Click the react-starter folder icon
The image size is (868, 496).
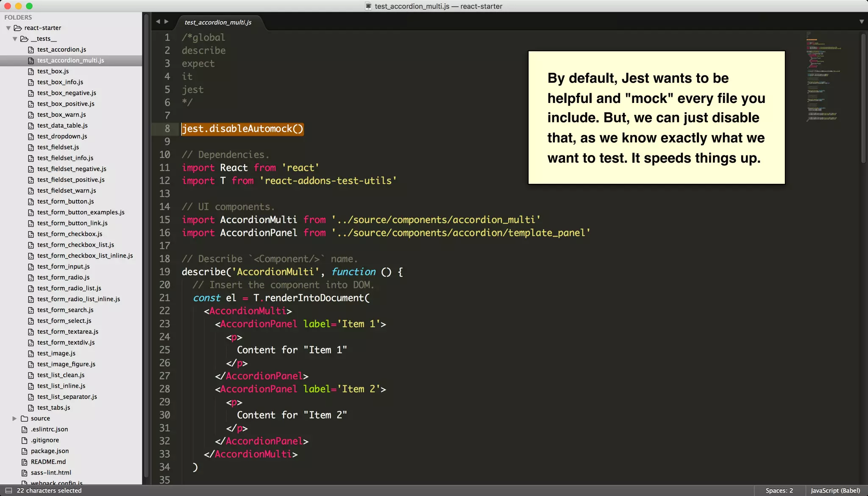pyautogui.click(x=18, y=28)
